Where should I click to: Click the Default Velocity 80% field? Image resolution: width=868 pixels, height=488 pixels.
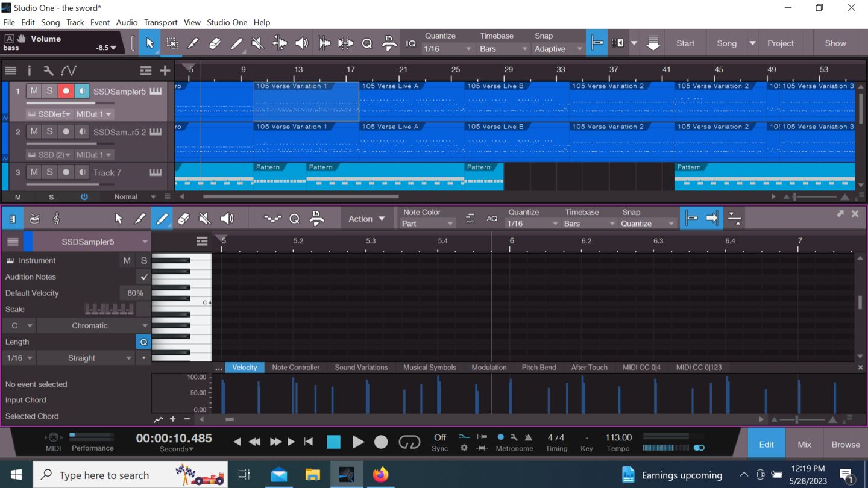tap(135, 293)
